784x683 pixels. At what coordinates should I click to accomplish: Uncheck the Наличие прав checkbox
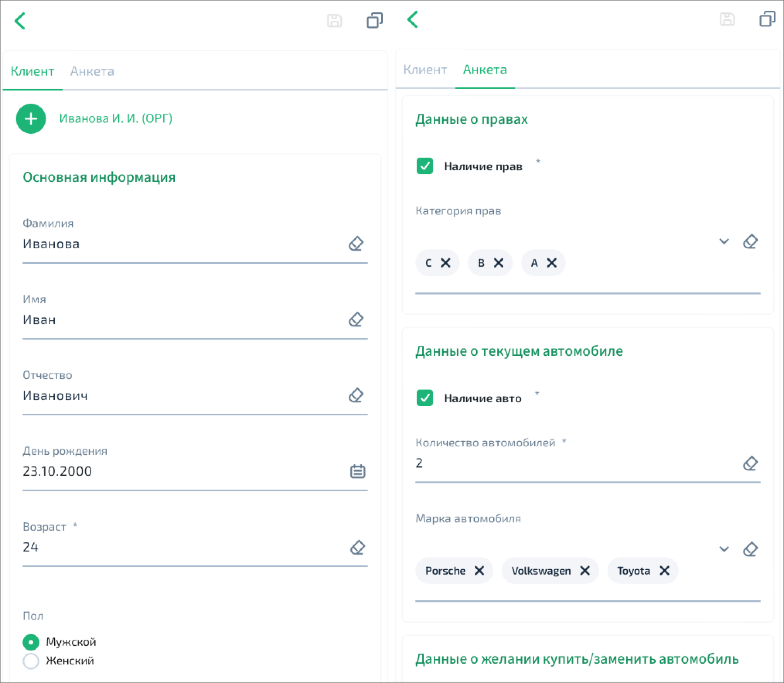[x=424, y=166]
